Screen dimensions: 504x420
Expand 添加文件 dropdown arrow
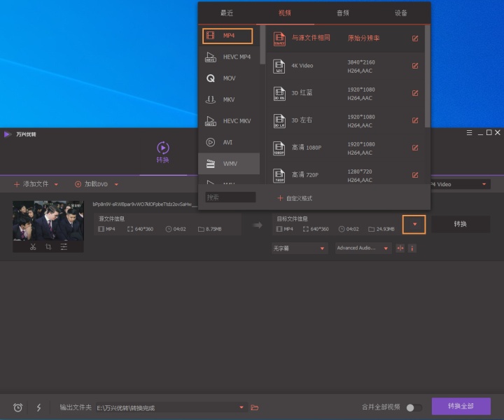(x=56, y=185)
